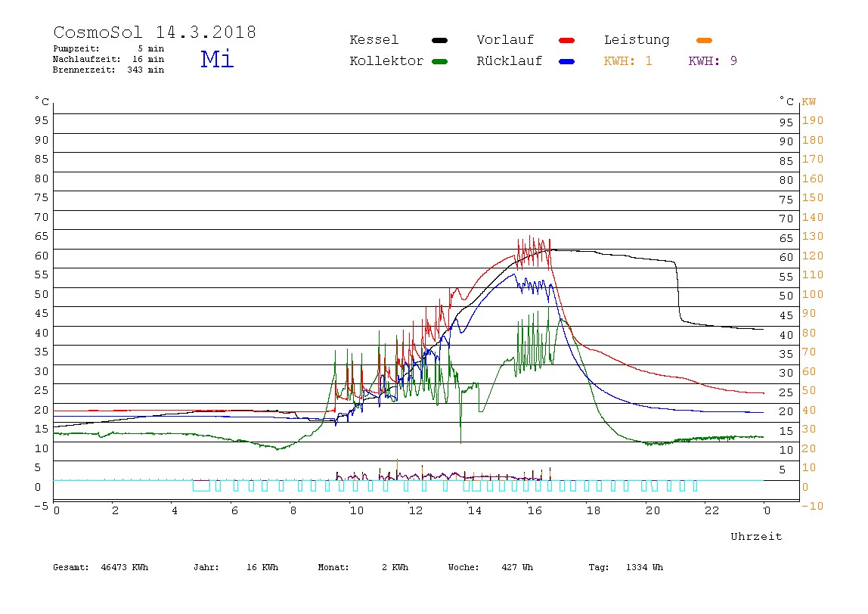Image resolution: width=868 pixels, height=614 pixels.
Task: Select the blue 'Mi' weekday label
Action: pos(217,59)
